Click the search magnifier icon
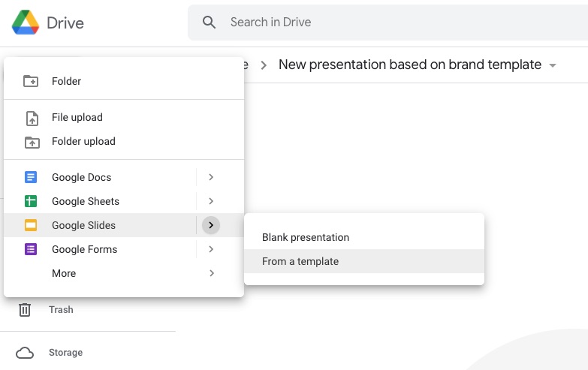The height and width of the screenshot is (370, 588). (209, 22)
